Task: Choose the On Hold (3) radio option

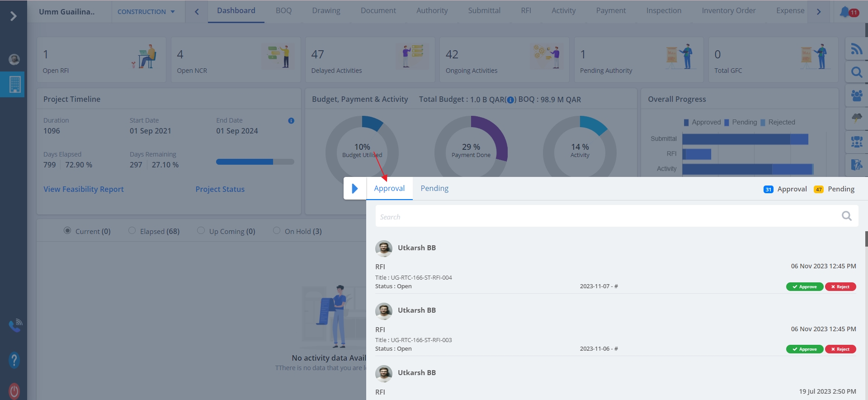Action: (277, 231)
